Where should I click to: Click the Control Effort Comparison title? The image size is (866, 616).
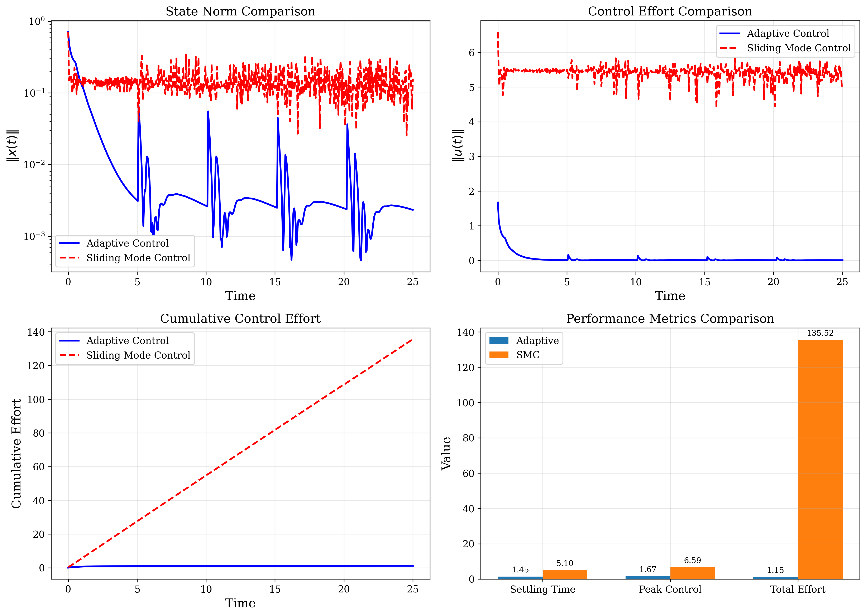[x=670, y=11]
